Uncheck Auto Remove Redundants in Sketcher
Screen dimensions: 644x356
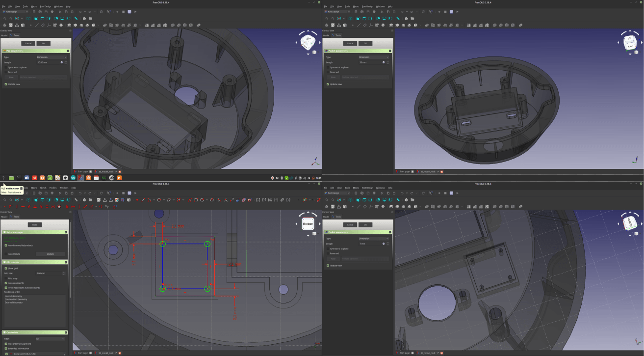coord(6,245)
